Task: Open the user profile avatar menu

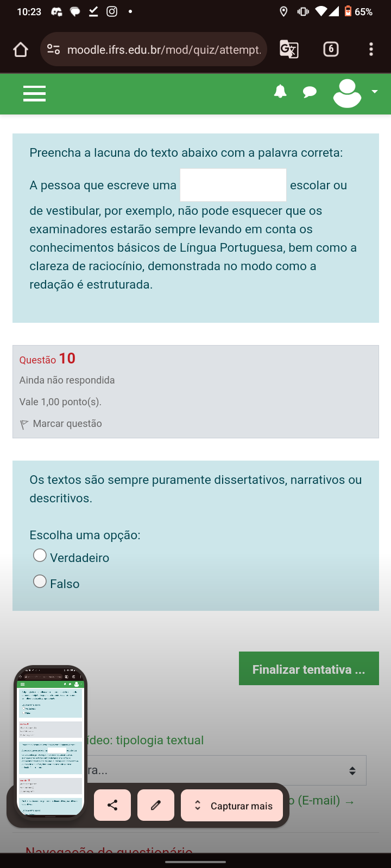Action: (347, 93)
